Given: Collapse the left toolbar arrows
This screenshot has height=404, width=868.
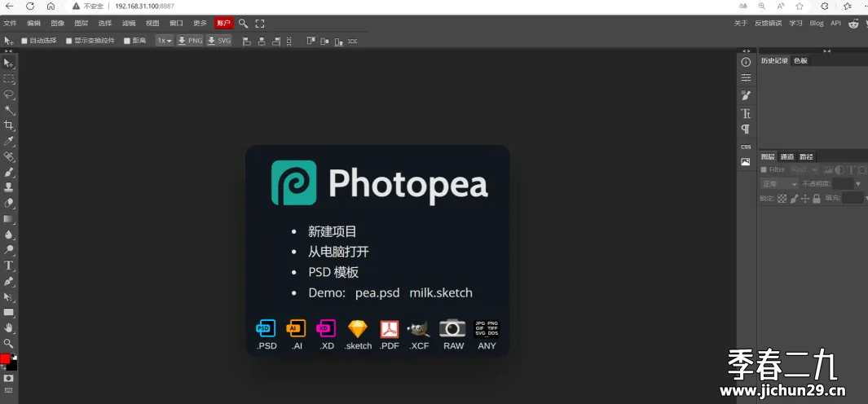Looking at the screenshot, I should [8, 51].
